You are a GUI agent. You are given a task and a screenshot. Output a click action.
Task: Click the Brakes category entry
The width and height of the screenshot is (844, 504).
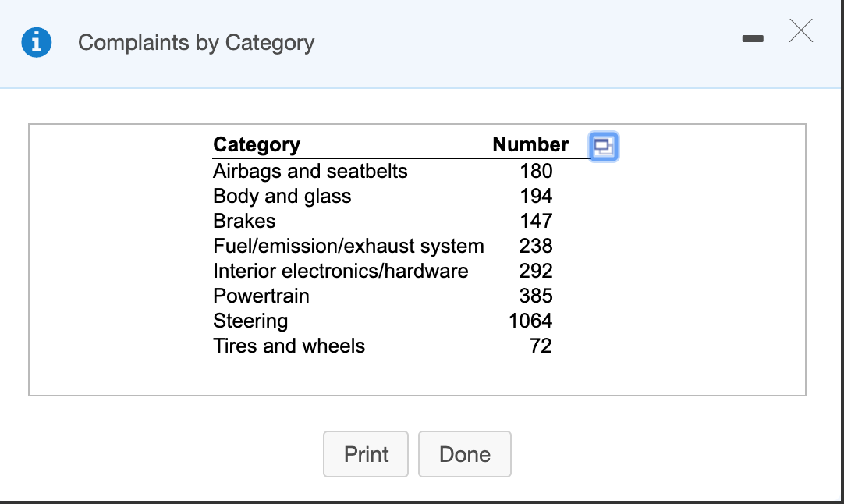(x=244, y=221)
